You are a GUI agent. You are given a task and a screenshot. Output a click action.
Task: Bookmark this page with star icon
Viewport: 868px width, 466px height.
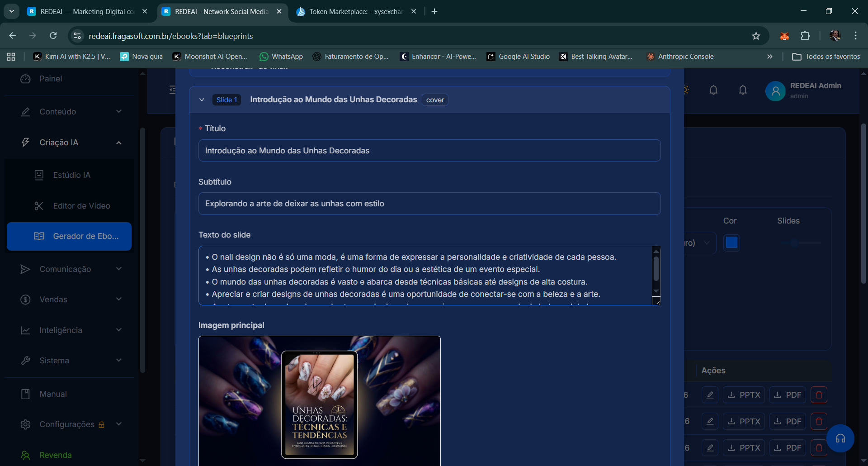tap(756, 36)
